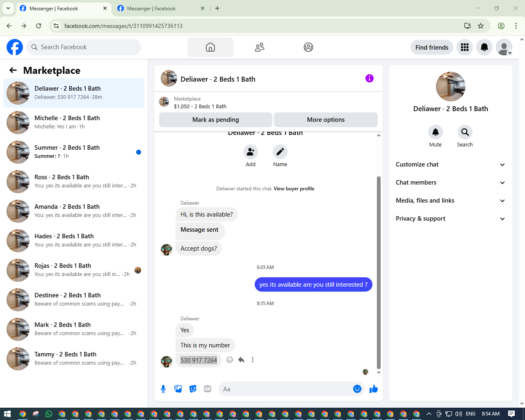Viewport: 525px width, 420px height.
Task: Focus the Aa message input box
Action: pos(285,389)
